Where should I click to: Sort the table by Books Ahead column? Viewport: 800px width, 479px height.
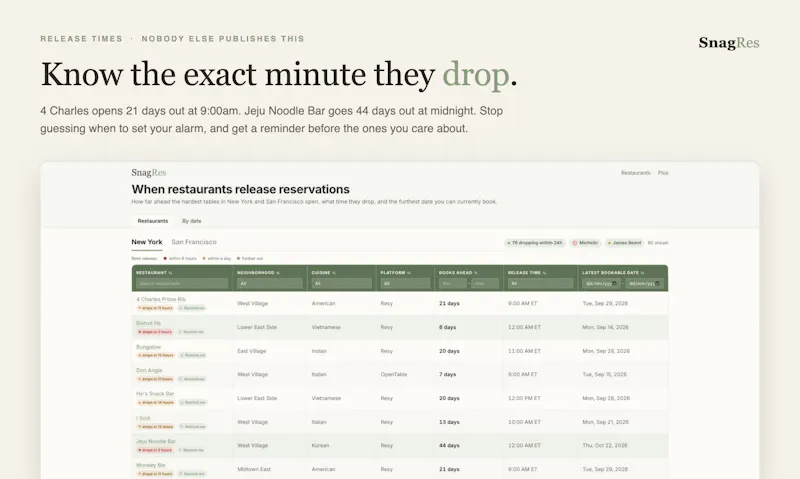click(458, 272)
